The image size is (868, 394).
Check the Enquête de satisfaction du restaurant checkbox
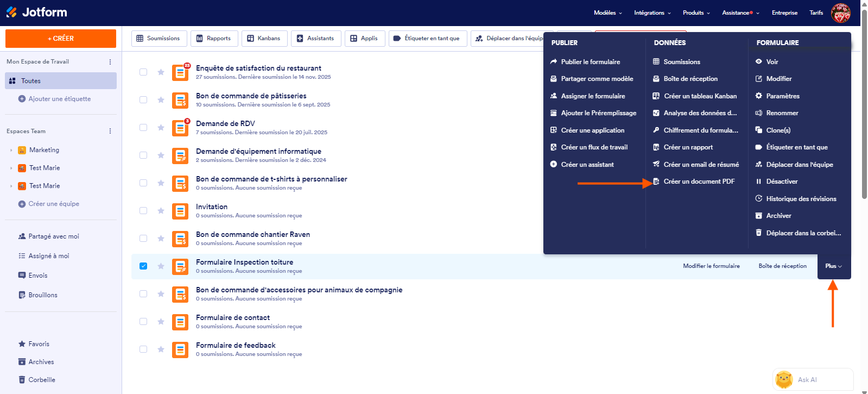(143, 72)
